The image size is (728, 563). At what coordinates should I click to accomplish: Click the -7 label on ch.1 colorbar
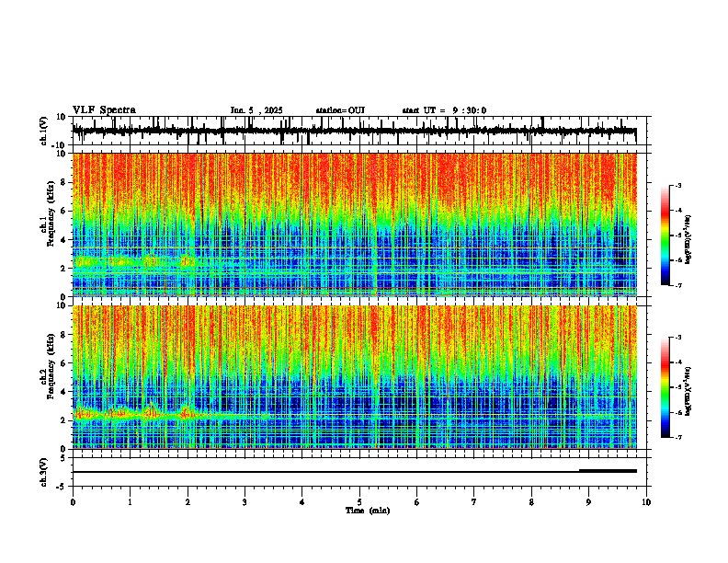tap(678, 285)
